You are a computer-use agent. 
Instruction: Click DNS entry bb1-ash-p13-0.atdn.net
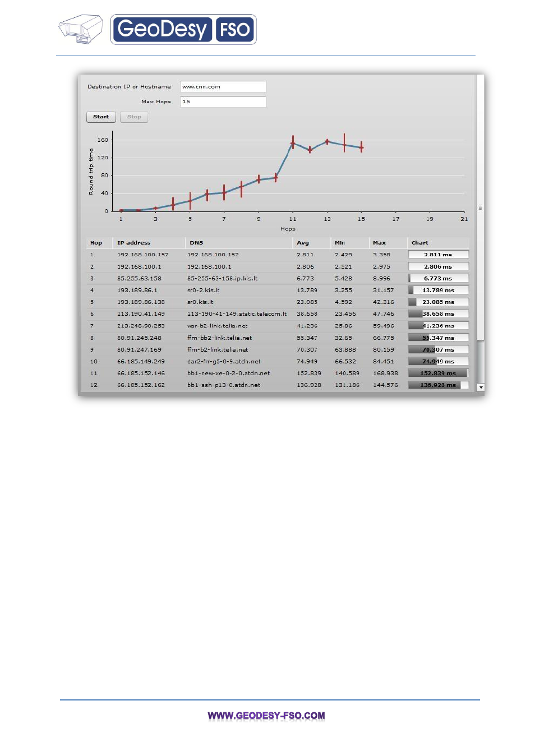pyautogui.click(x=224, y=385)
